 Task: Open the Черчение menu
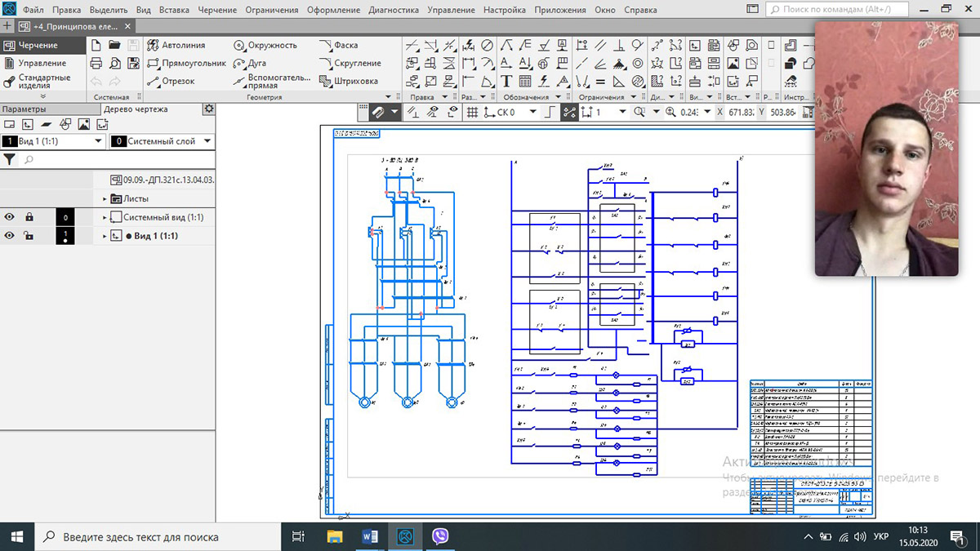[216, 11]
